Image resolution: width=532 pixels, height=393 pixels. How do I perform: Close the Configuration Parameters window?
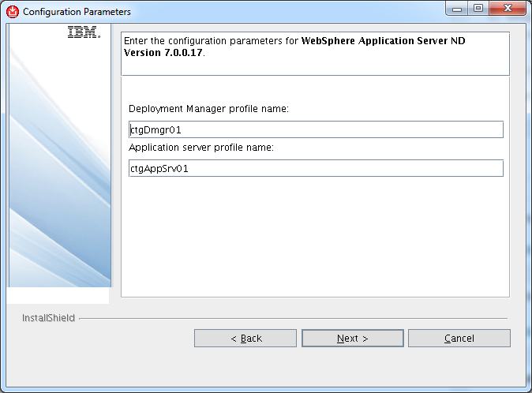tap(508, 8)
